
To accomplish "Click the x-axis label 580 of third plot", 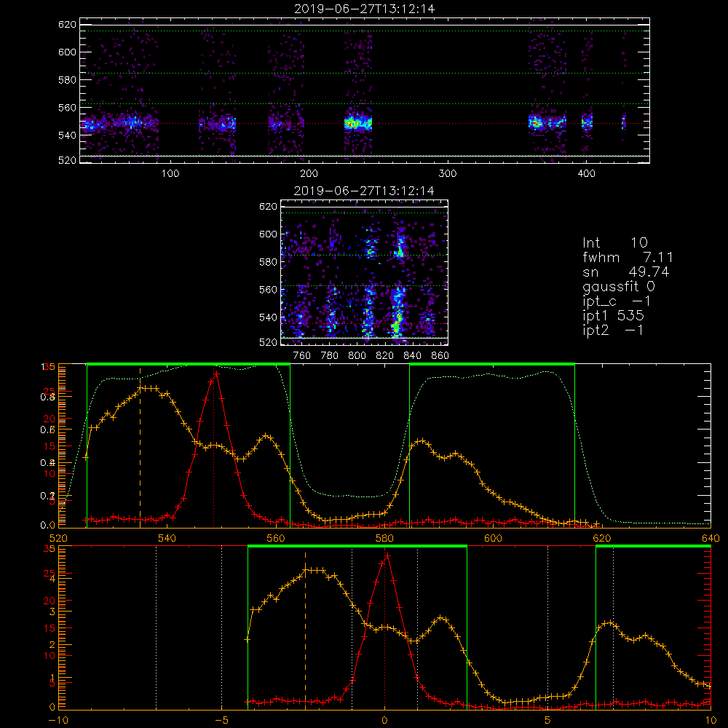I will (384, 539).
